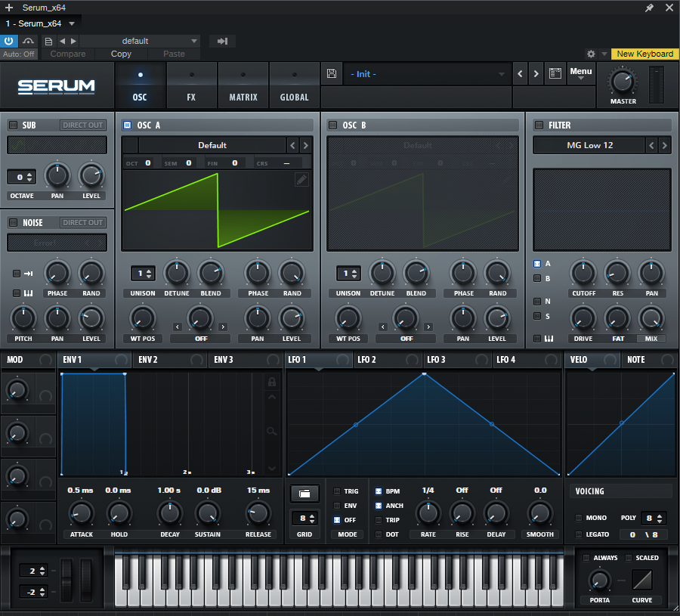680x616 pixels.
Task: Click the envelope zoom magnifier icon
Action: 272,431
